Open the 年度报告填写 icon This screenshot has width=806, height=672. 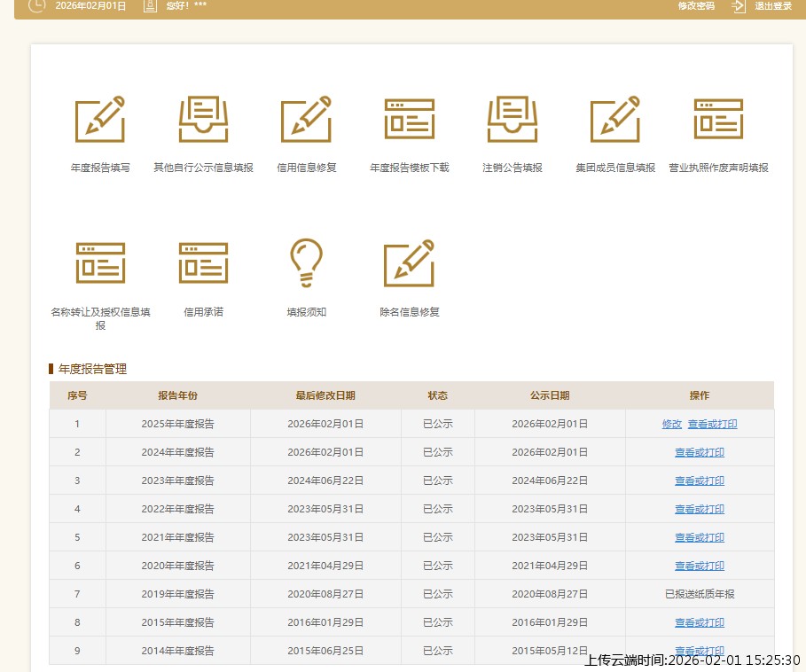(x=99, y=120)
